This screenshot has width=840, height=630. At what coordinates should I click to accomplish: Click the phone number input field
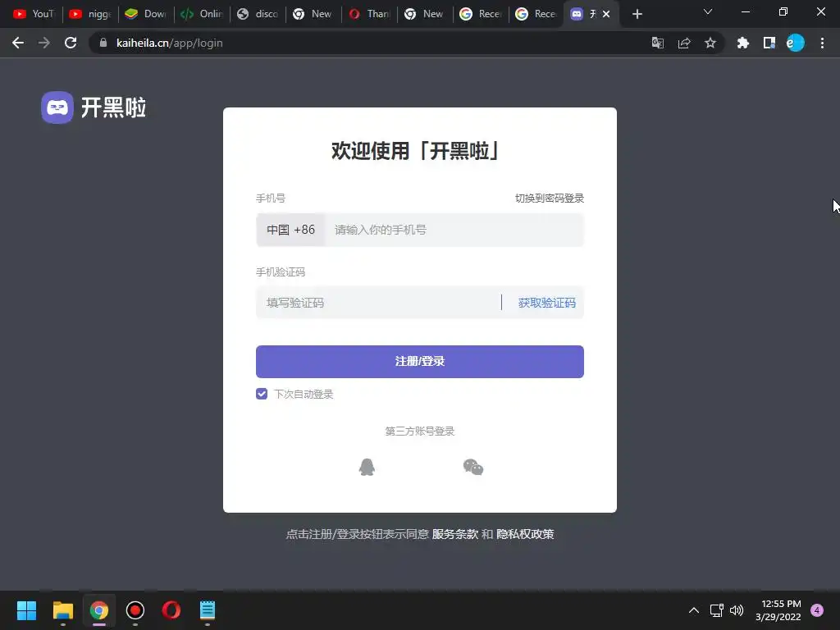(x=454, y=230)
